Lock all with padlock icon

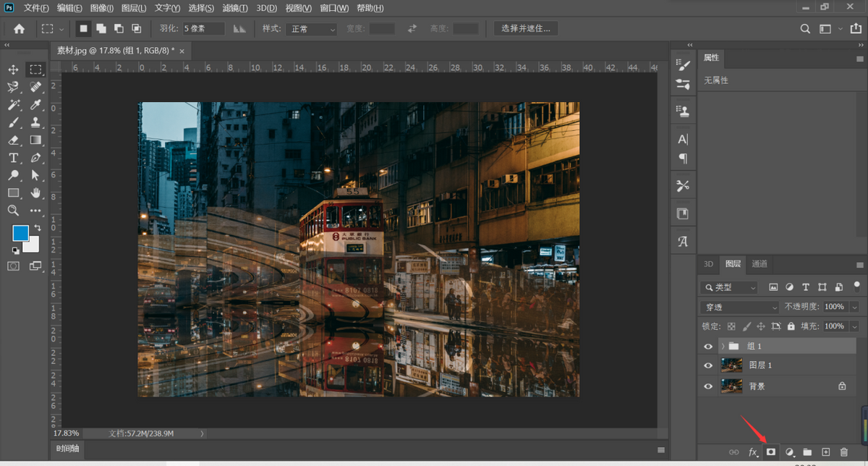(791, 326)
